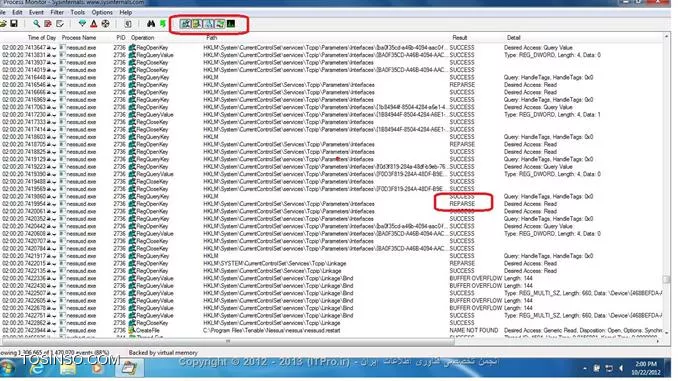Open the Edit menu
The image size is (678, 381).
17,13
